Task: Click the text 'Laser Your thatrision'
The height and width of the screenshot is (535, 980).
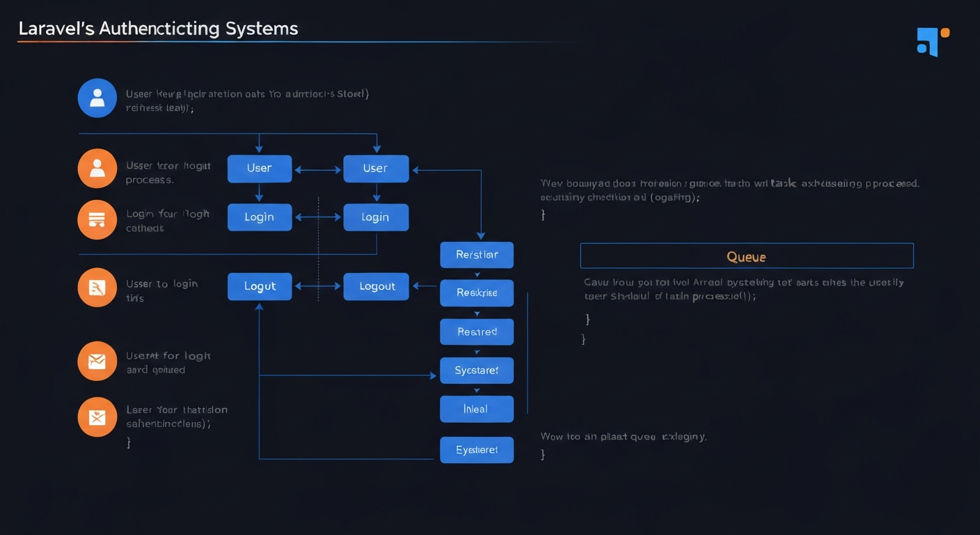Action: [x=177, y=410]
